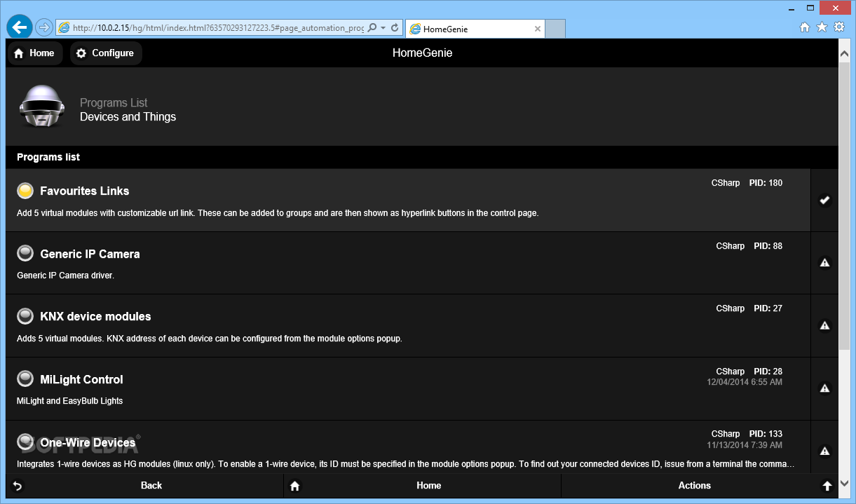
Task: Click the Home button in the bottom bar
Action: coord(422,486)
